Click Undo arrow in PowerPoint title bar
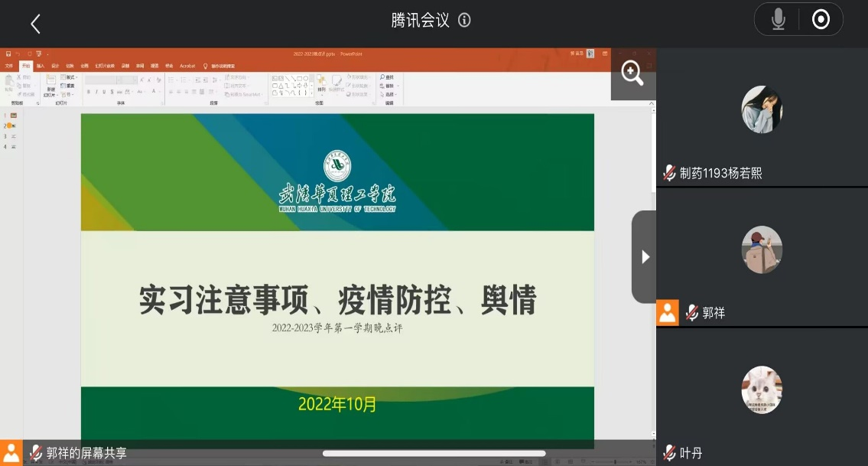The height and width of the screenshot is (466, 868). click(18, 54)
